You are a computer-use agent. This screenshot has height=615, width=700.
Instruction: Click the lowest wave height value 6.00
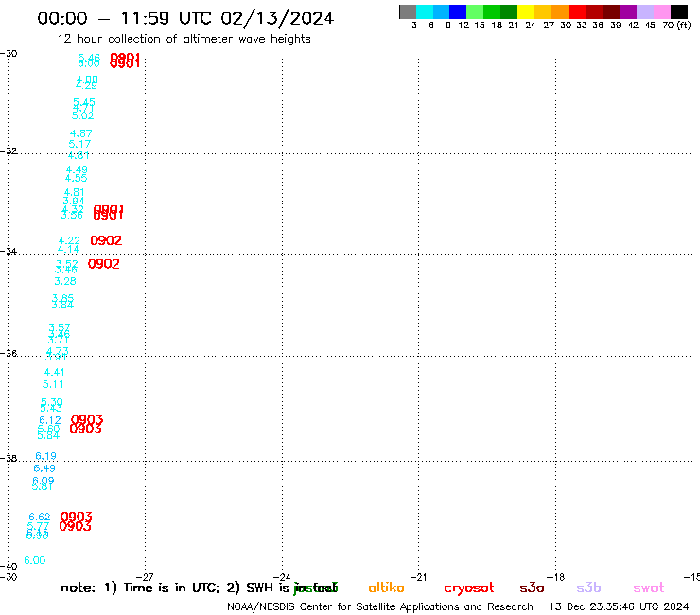[x=35, y=560]
